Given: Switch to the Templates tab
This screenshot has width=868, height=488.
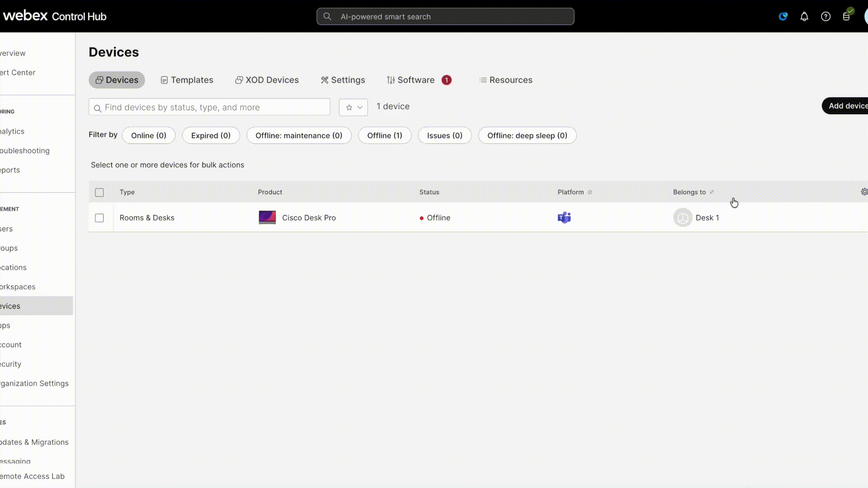Looking at the screenshot, I should 187,80.
